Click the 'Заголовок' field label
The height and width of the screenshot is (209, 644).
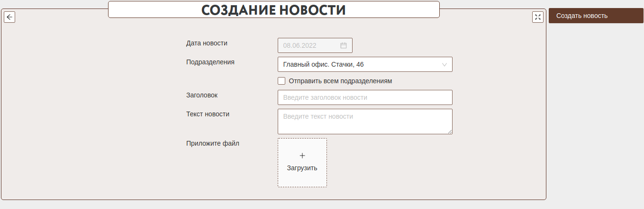[202, 95]
